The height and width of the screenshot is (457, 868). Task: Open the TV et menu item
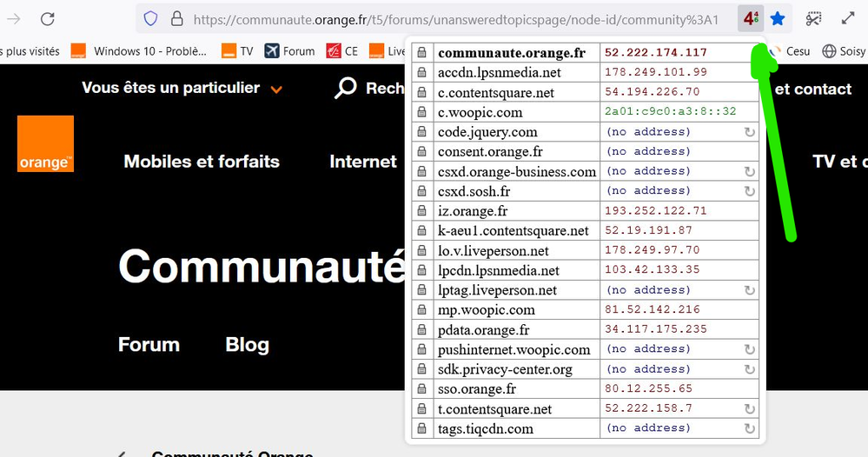pyautogui.click(x=840, y=162)
